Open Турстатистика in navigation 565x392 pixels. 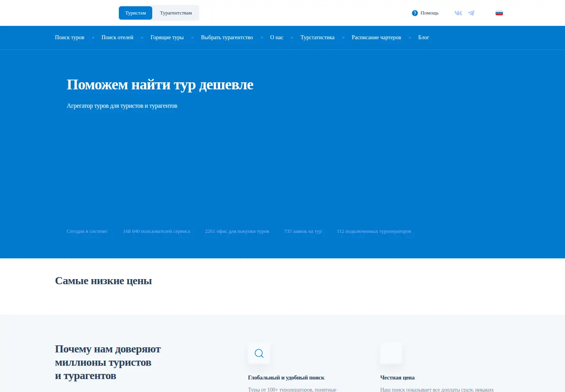[317, 38]
